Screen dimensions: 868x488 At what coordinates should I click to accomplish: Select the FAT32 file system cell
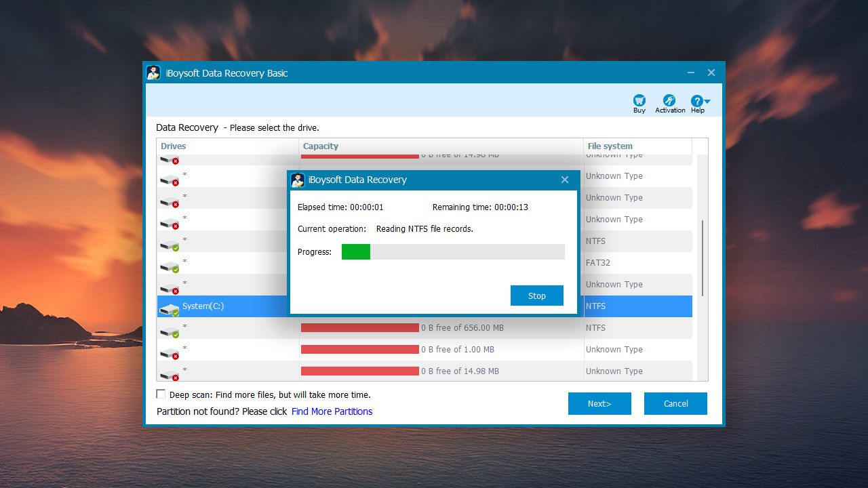point(638,263)
